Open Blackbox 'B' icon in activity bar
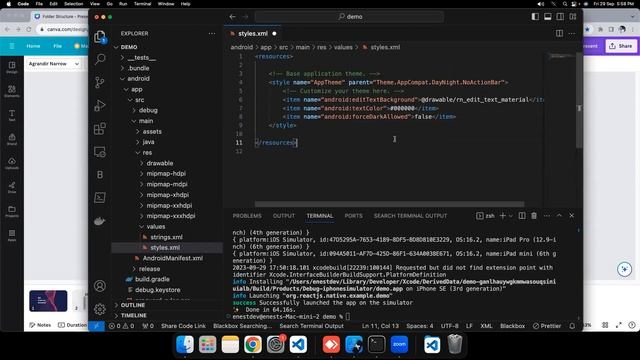Image resolution: width=640 pixels, height=360 pixels. coord(100,175)
